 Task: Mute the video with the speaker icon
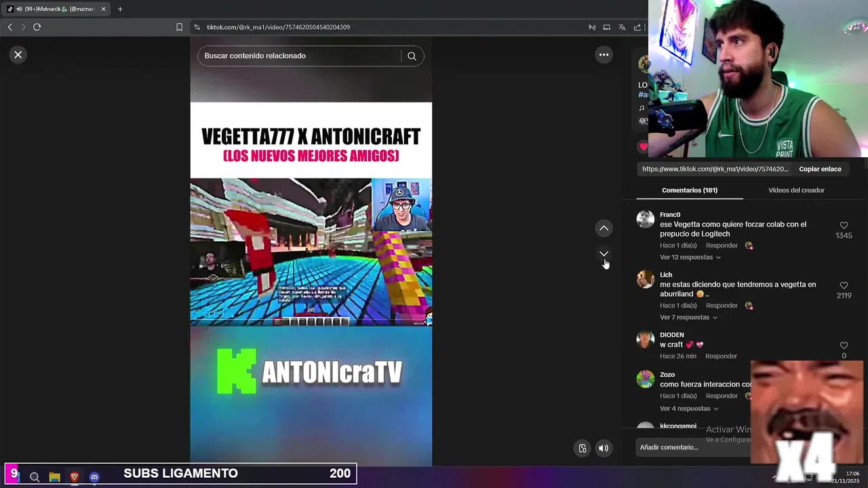coord(603,448)
